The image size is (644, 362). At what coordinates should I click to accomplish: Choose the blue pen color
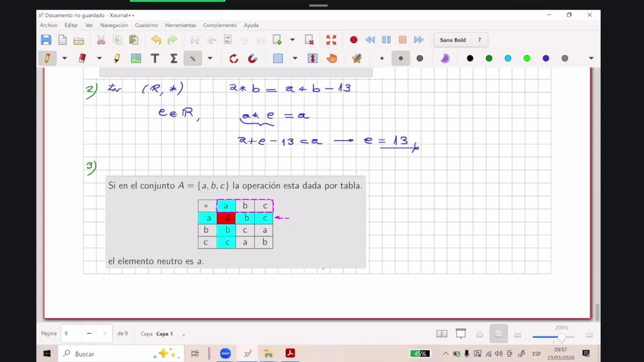(x=546, y=58)
